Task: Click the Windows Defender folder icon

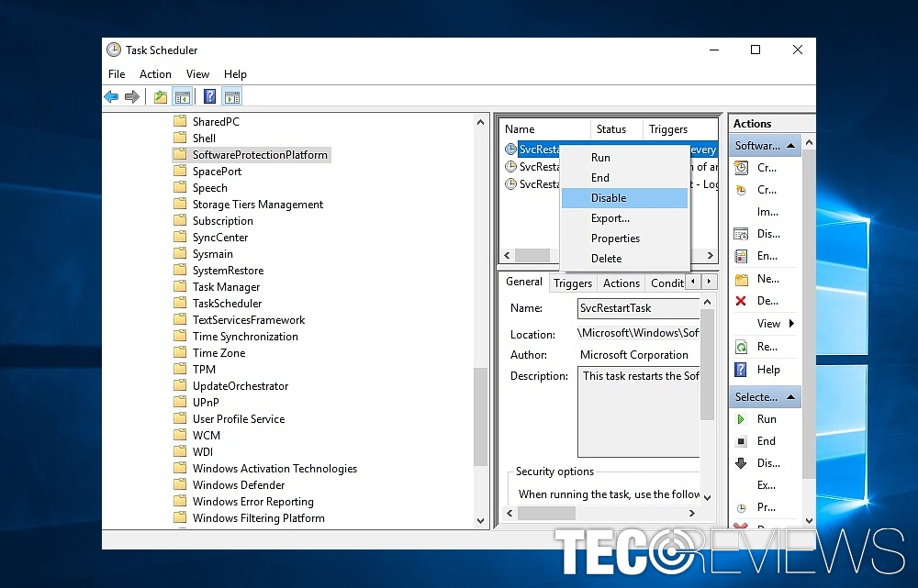Action: (180, 485)
